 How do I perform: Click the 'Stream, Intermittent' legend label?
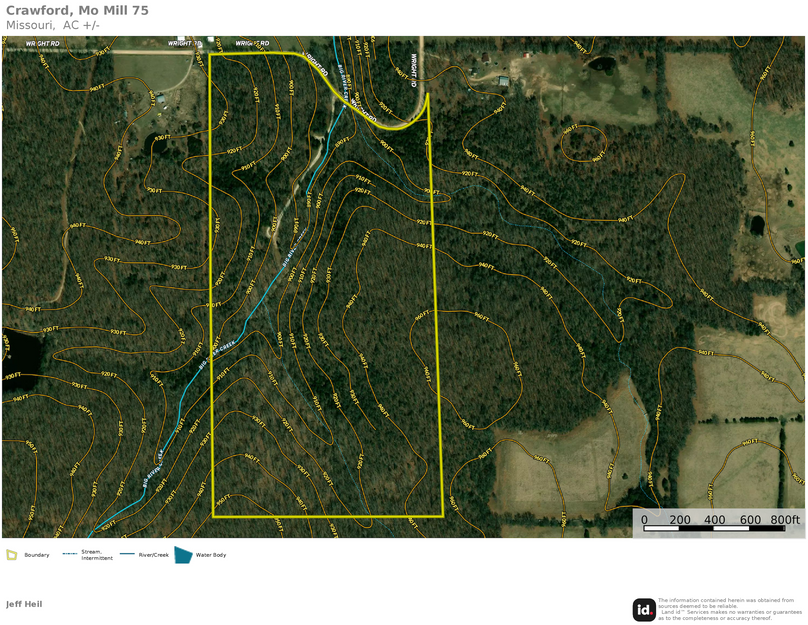tap(97, 555)
